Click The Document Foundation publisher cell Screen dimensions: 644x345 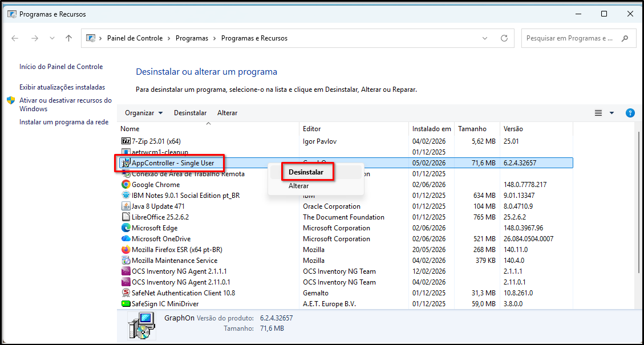coord(343,217)
